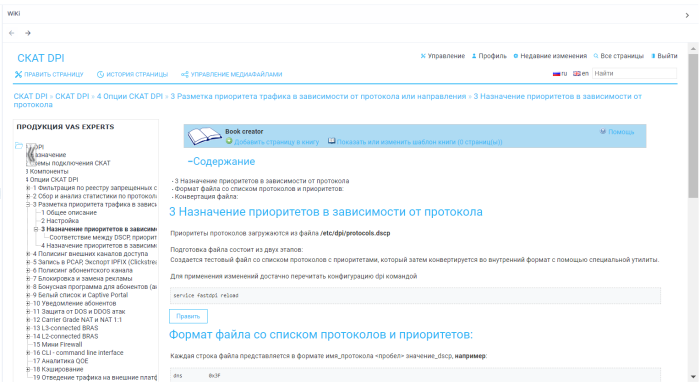
Task: Expand tree node 4 Полисинг внешних каналов
Action: point(28,254)
